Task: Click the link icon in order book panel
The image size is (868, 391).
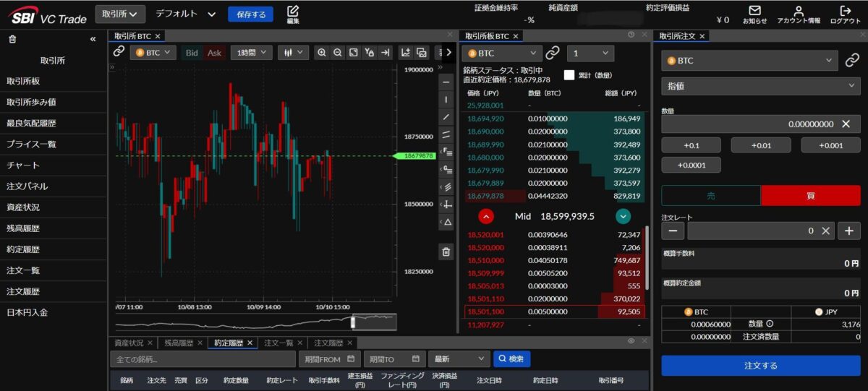Action: click(553, 53)
